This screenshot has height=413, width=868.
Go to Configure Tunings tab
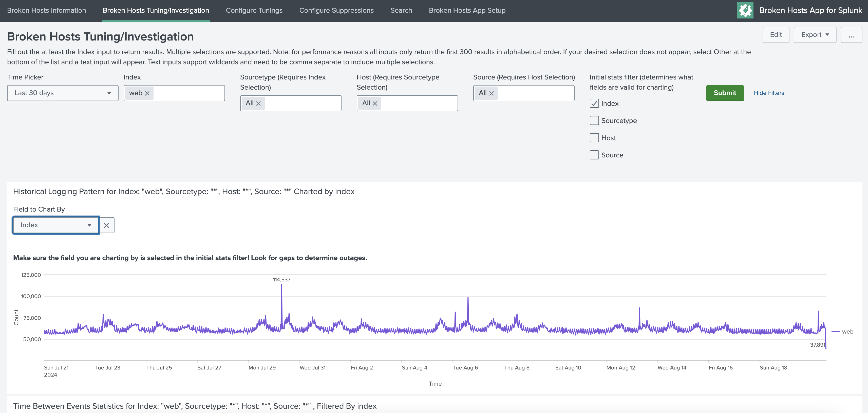pos(254,10)
